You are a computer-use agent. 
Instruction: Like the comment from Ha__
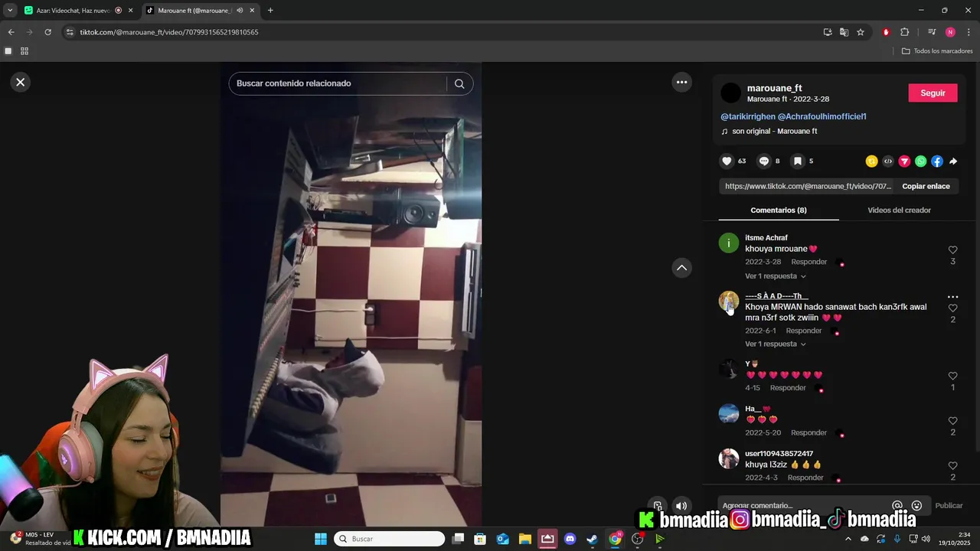(x=952, y=421)
